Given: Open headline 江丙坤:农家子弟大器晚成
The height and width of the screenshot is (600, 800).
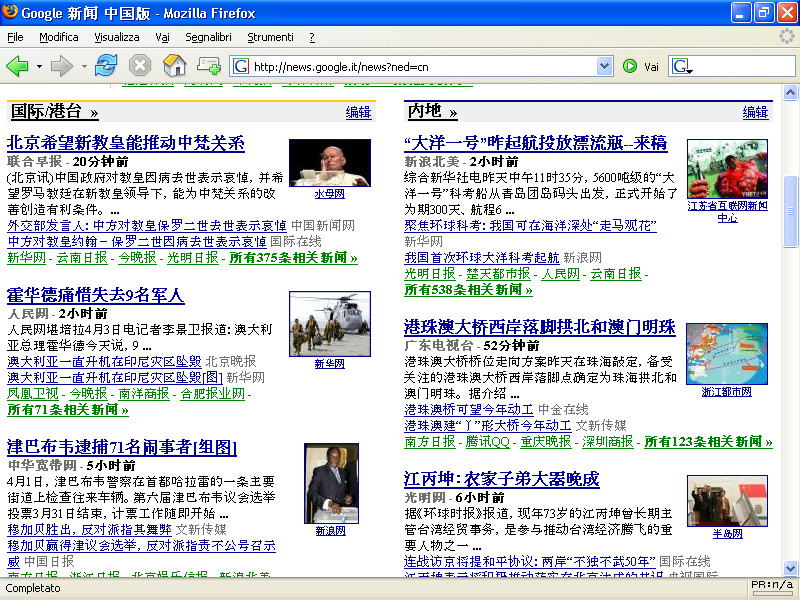Looking at the screenshot, I should coord(502,479).
